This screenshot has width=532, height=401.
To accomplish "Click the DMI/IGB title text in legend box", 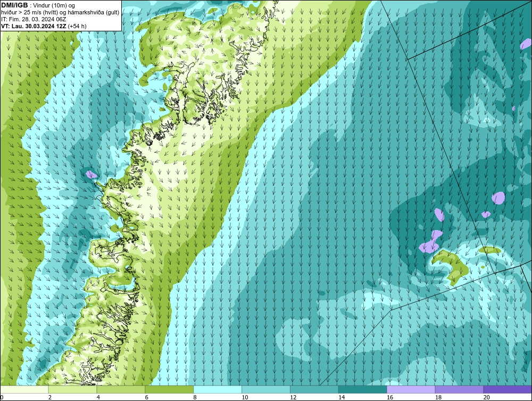I will pyautogui.click(x=14, y=5).
